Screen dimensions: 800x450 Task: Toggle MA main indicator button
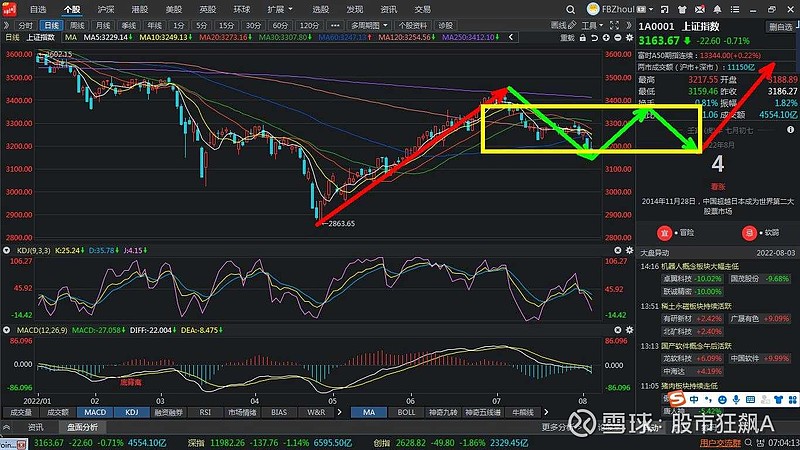pyautogui.click(x=369, y=412)
